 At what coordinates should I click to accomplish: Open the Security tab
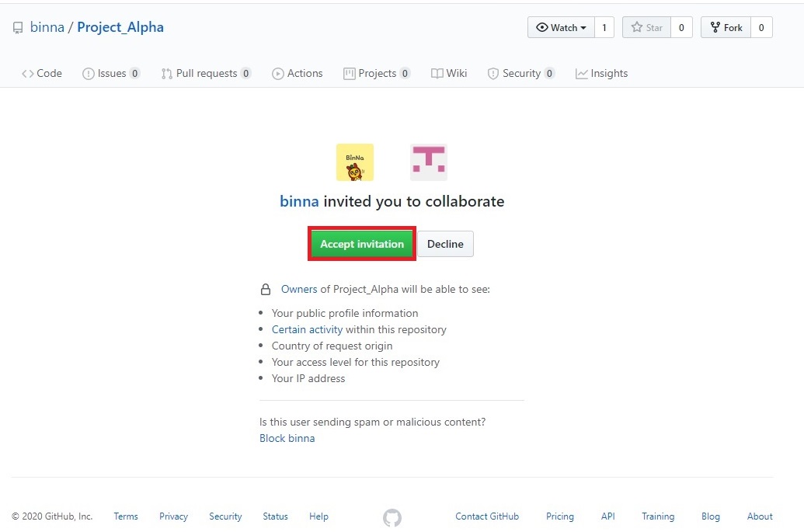click(521, 73)
